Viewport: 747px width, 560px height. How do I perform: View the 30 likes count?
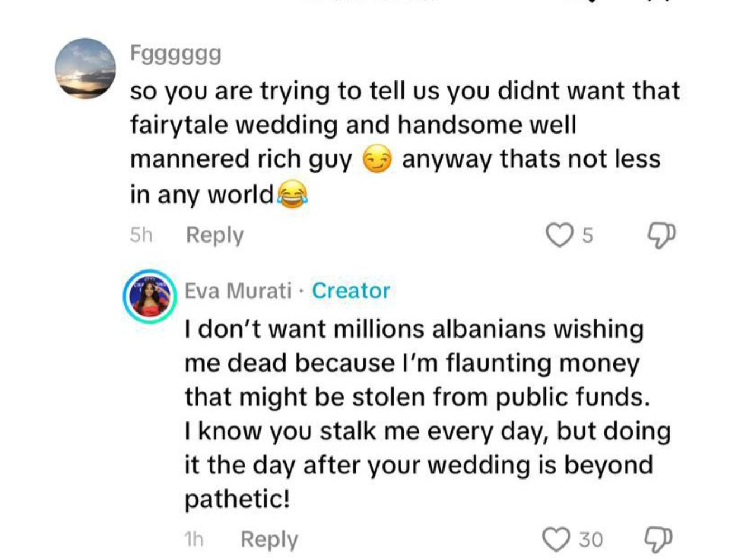point(590,540)
